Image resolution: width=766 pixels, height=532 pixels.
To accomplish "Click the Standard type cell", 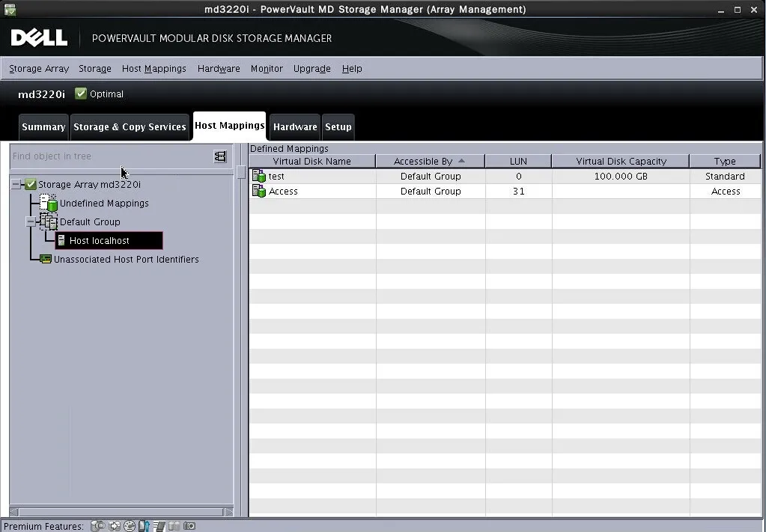I will click(x=725, y=176).
